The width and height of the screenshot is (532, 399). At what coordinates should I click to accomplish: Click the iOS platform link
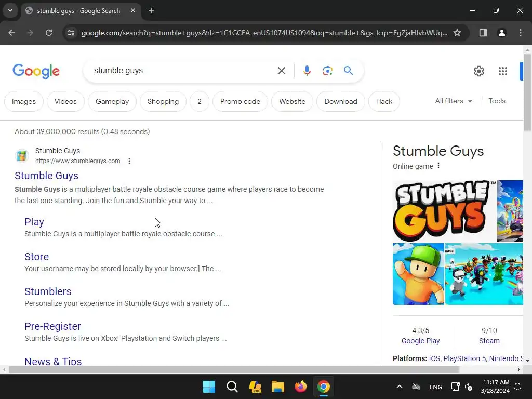point(434,358)
